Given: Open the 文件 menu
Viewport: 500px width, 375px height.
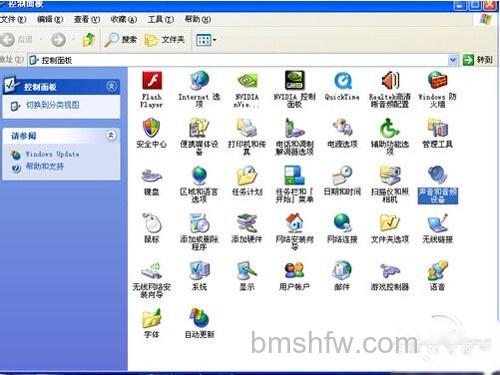Looking at the screenshot, I should [x=13, y=19].
